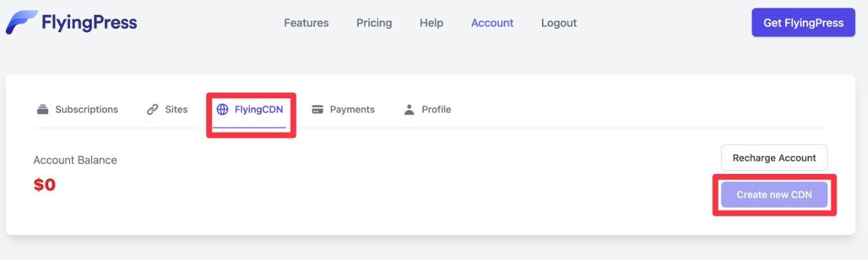Click the Create new CDN button

pyautogui.click(x=774, y=195)
